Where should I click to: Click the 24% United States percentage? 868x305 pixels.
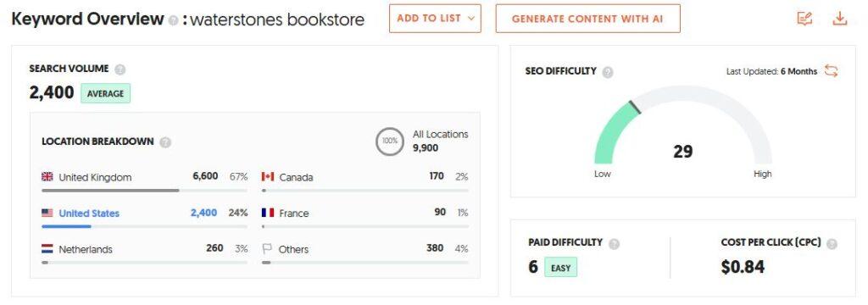pos(238,213)
